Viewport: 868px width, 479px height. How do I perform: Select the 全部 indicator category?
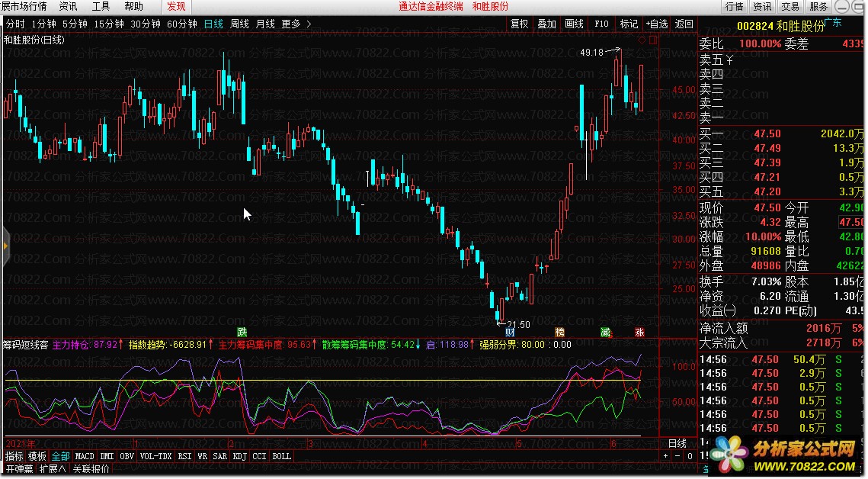(60, 456)
